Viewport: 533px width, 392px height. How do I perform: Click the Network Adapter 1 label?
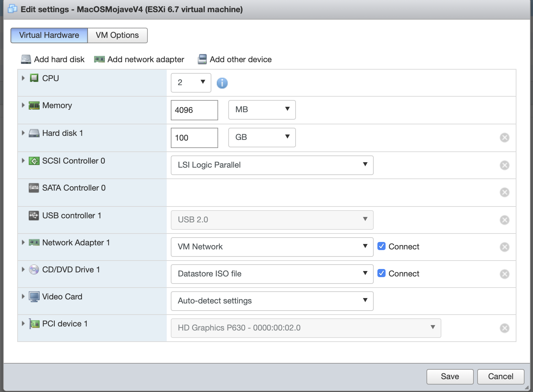pos(76,243)
